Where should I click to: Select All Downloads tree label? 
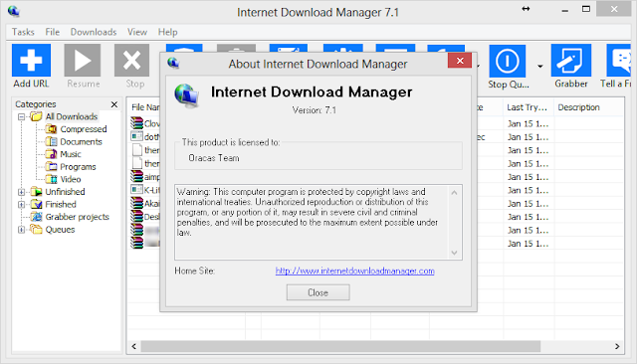[72, 116]
